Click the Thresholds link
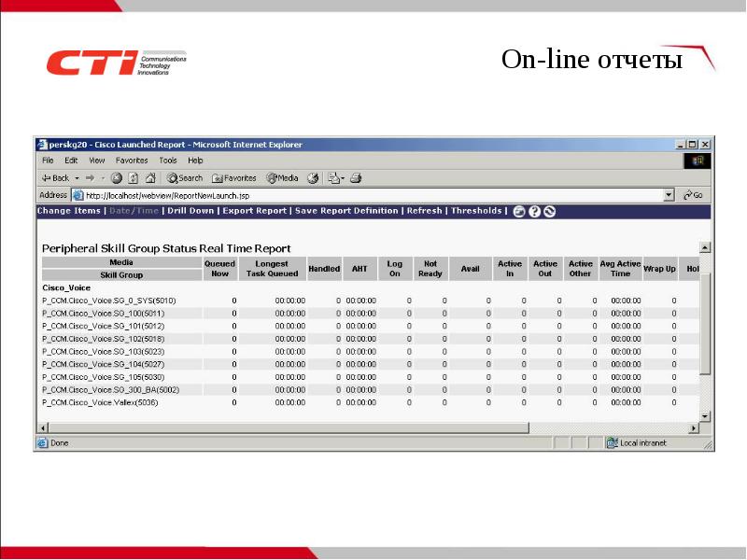Screen dimensions: 747x560 click(476, 211)
